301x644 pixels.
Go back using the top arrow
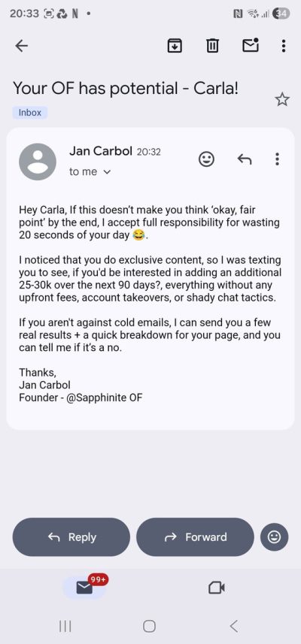[x=21, y=46]
